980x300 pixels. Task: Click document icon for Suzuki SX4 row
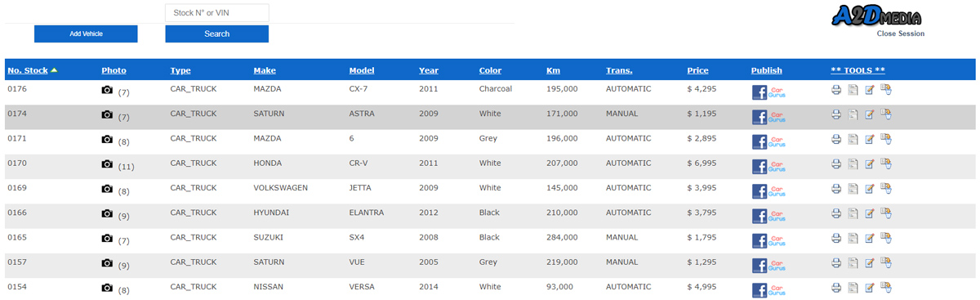pyautogui.click(x=853, y=239)
